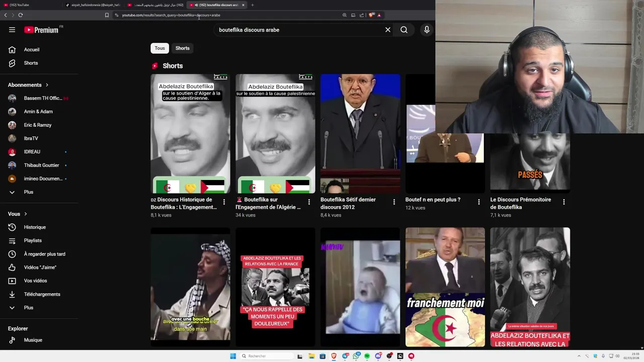Click the browser address bar URL
Viewport: 644px width, 362px height.
point(171,15)
